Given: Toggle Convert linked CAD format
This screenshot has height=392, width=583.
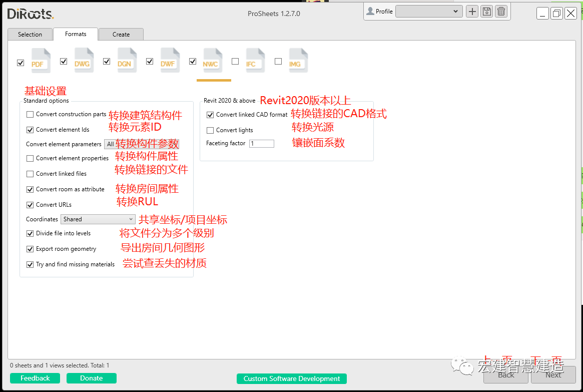Looking at the screenshot, I should [x=210, y=115].
